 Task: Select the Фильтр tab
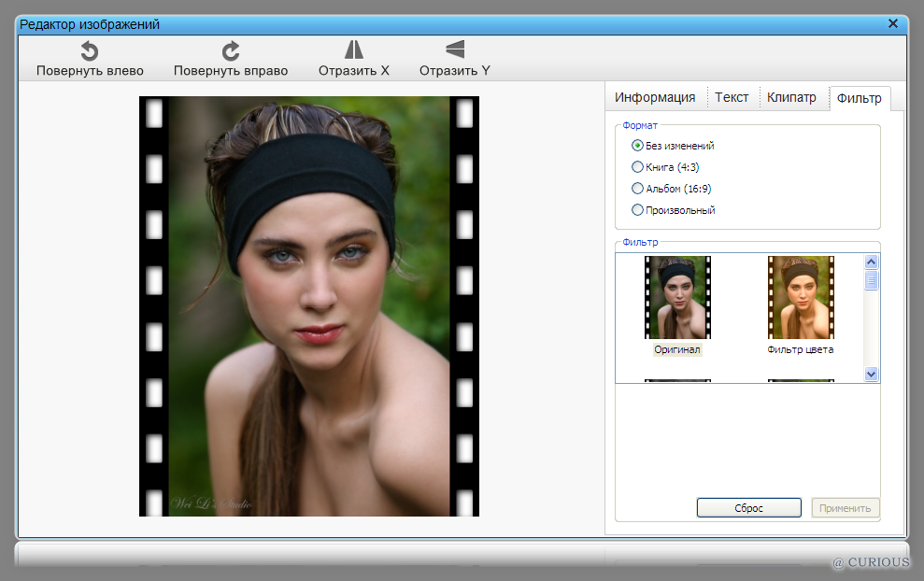click(859, 98)
